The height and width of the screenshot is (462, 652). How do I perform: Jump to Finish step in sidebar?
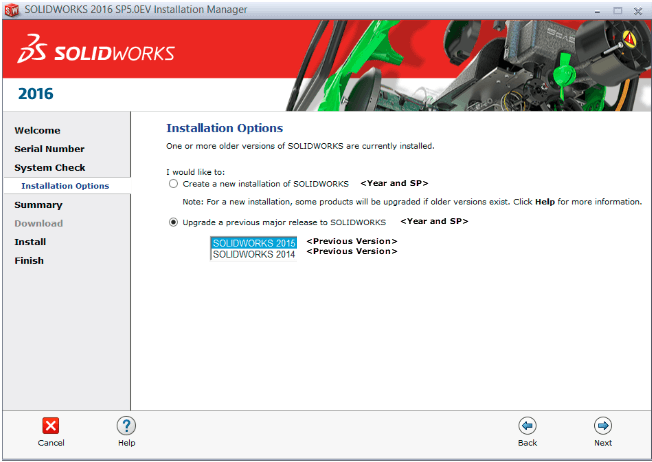click(29, 261)
